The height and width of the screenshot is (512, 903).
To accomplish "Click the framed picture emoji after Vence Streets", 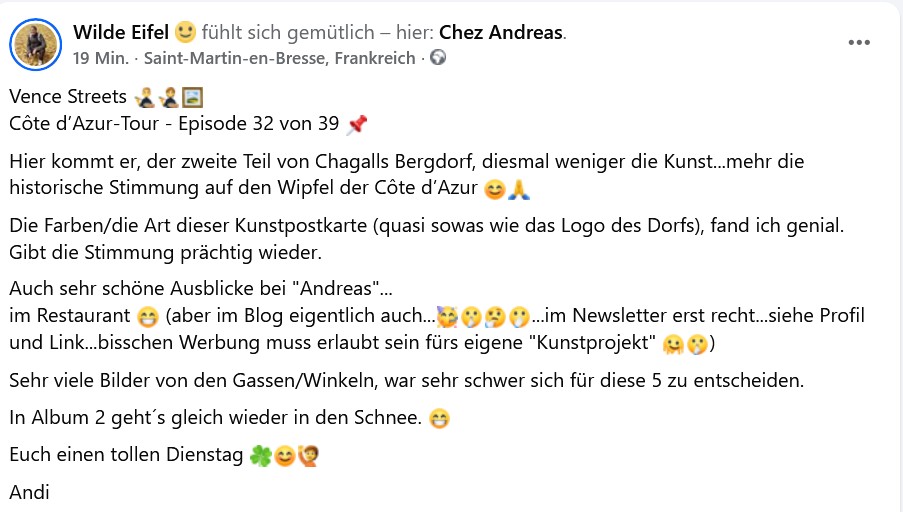I will [192, 97].
